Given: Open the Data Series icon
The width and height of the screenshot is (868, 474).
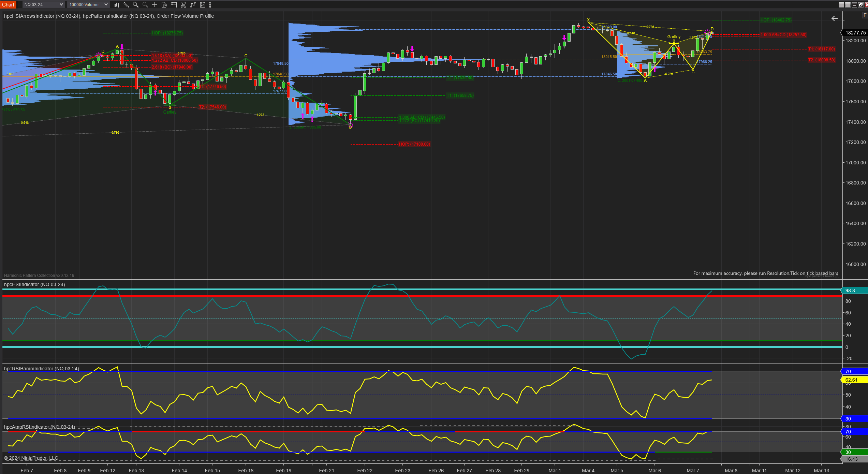Looking at the screenshot, I should 183,5.
